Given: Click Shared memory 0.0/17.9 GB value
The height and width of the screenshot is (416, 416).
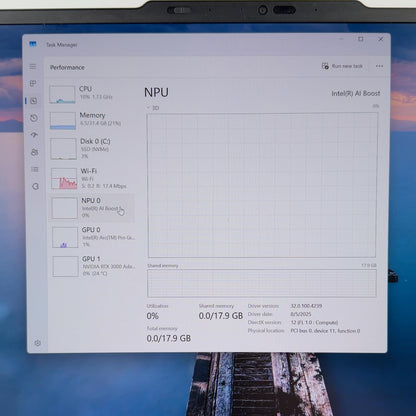Looking at the screenshot, I should coord(221,316).
